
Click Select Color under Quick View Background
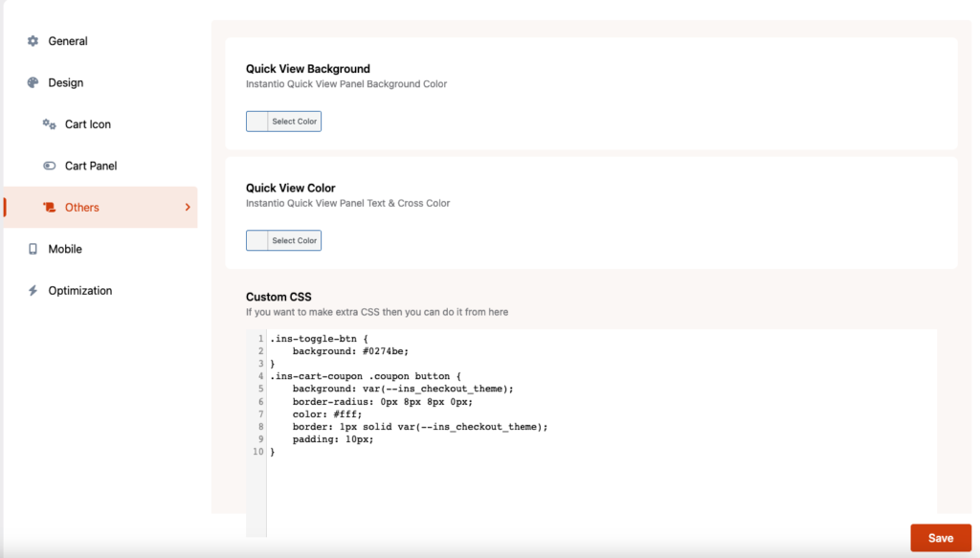point(294,121)
